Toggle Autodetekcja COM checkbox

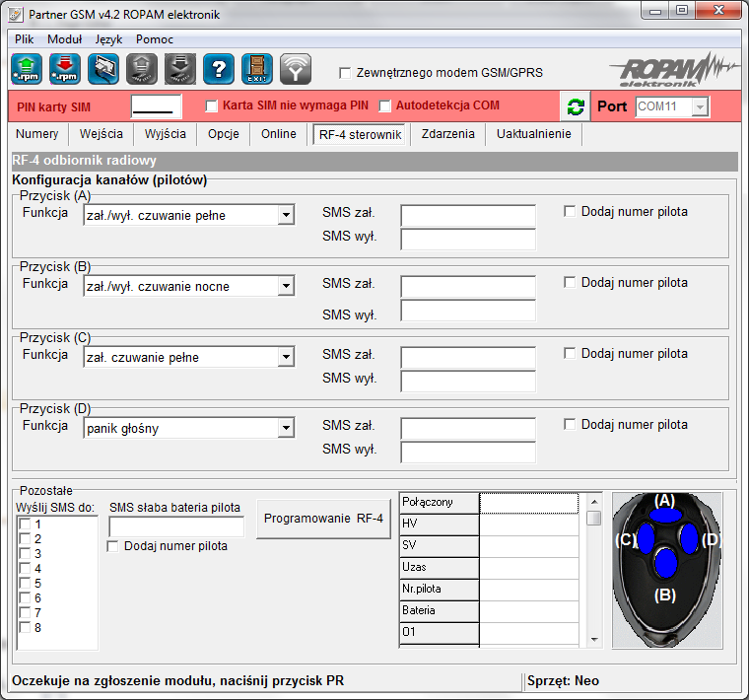(x=385, y=105)
